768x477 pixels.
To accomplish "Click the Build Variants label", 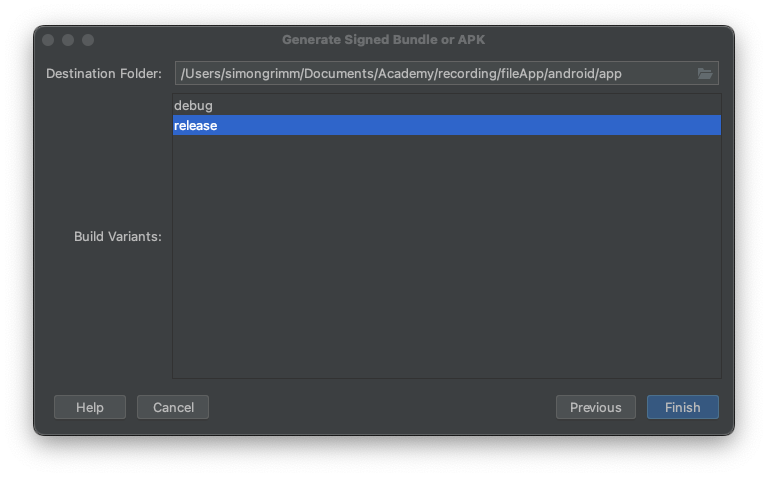I will (118, 237).
